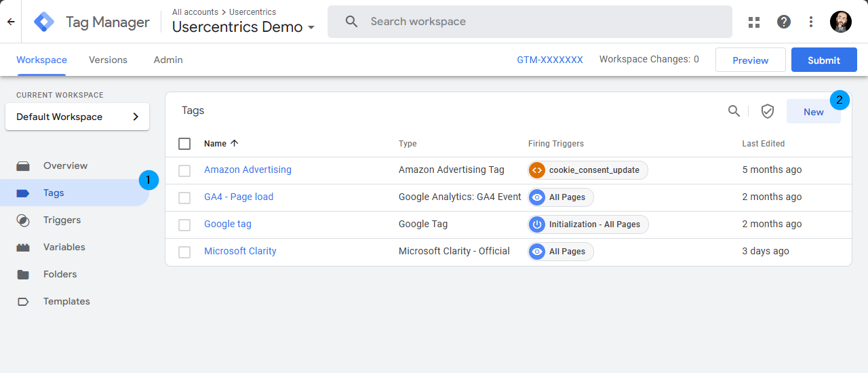Click the Tag Manager logo

tap(45, 22)
